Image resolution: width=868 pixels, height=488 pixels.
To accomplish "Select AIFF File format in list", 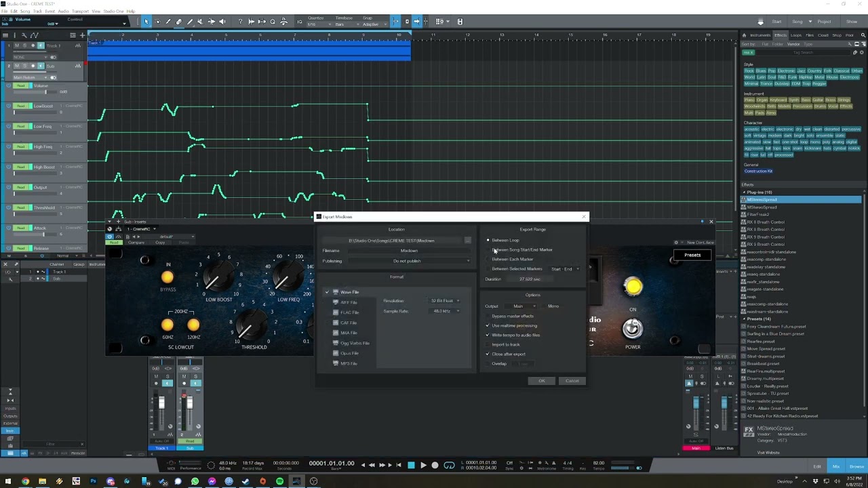I will pyautogui.click(x=349, y=302).
